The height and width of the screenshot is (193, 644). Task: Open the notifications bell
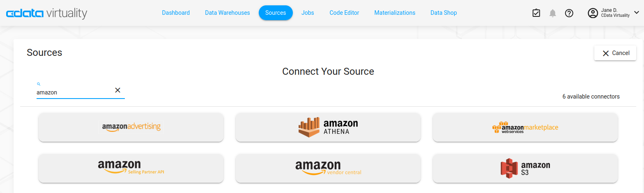point(553,13)
